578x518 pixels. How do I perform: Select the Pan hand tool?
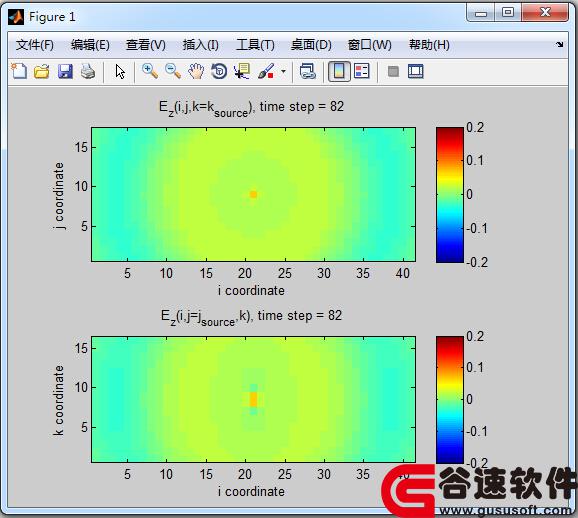(x=196, y=71)
